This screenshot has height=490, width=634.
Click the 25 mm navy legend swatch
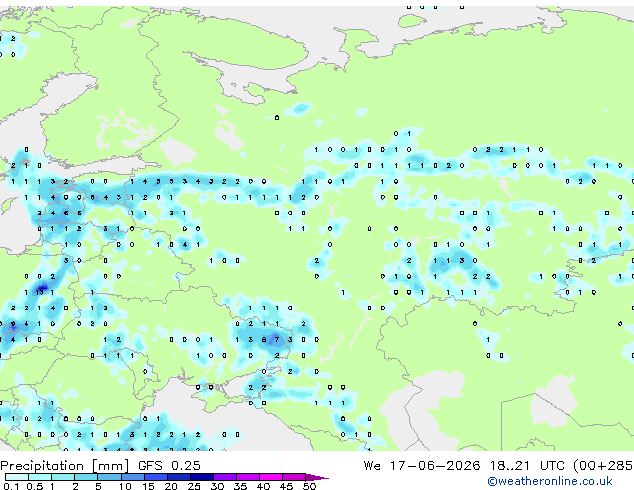coord(202,477)
